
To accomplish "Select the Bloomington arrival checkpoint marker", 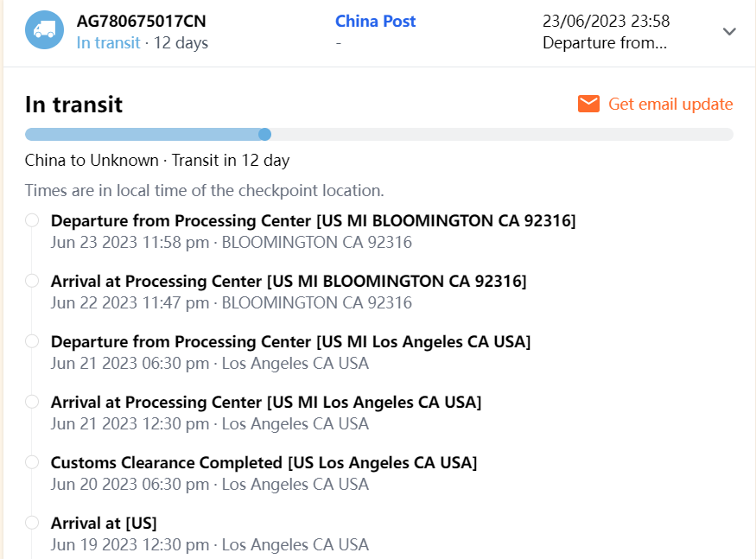I will coord(32,281).
